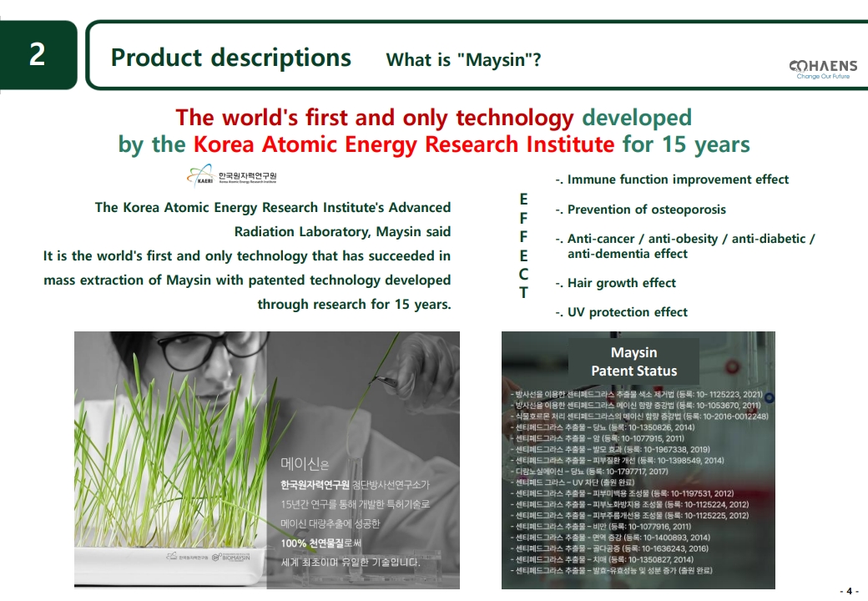Click the patent entry 10-1197531, 2012
Screen dimensions: 868x601
pyautogui.click(x=623, y=493)
